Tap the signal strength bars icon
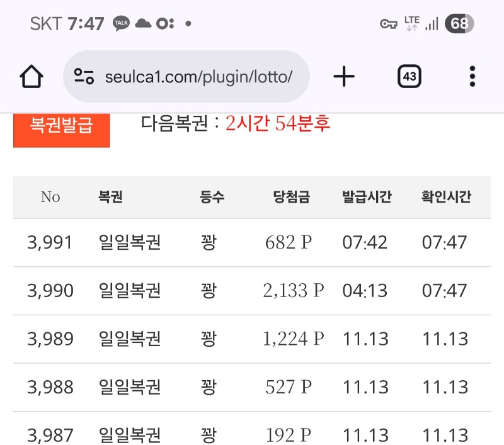 click(432, 23)
